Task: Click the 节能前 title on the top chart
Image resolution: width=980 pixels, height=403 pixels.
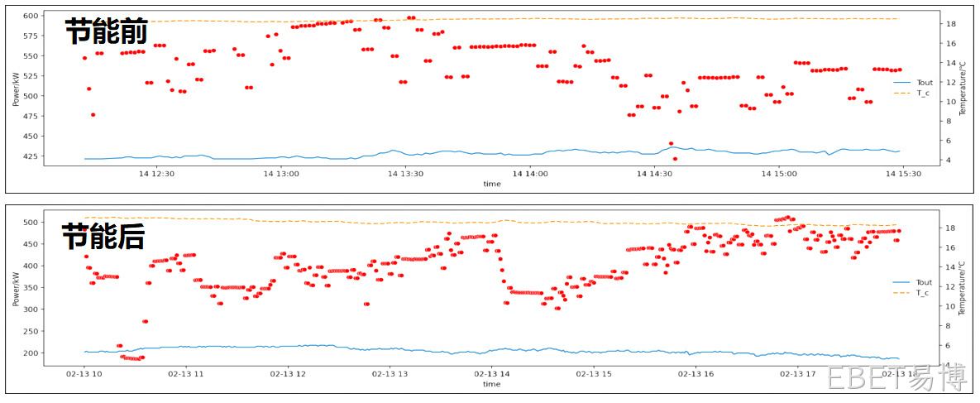Action: [x=107, y=31]
